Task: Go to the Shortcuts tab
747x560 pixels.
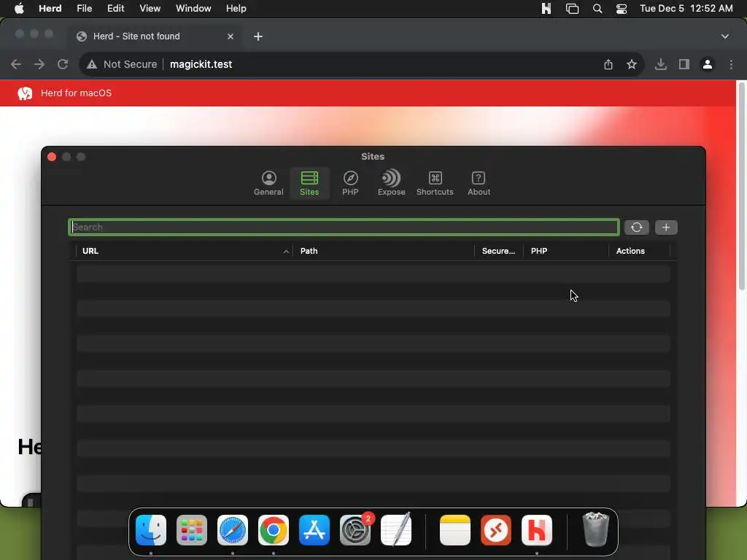Action: (x=435, y=183)
